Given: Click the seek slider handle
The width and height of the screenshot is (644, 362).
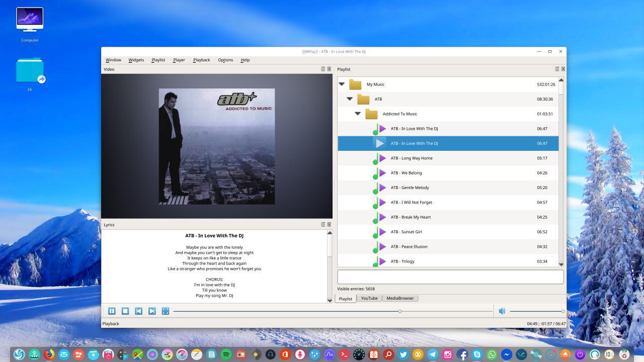Looking at the screenshot, I should pyautogui.click(x=400, y=311).
